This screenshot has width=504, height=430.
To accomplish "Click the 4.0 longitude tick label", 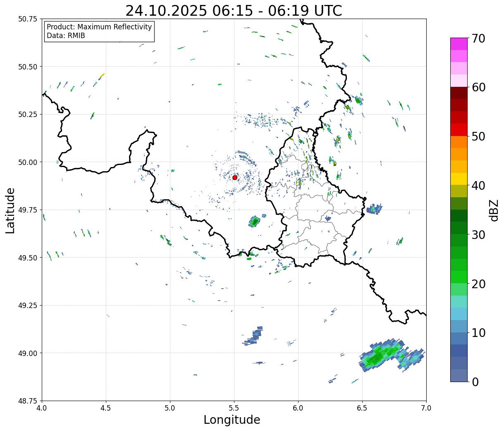I will (x=42, y=408).
